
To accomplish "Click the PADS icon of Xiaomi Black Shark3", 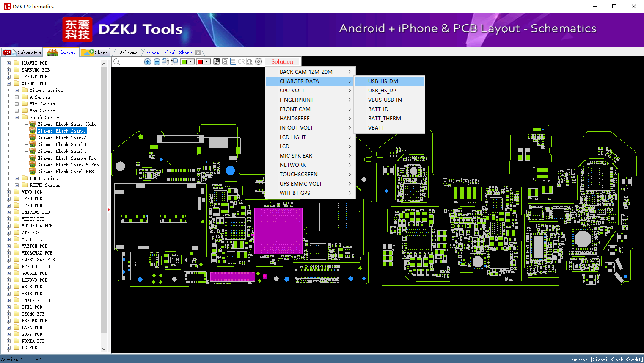I will (33, 144).
